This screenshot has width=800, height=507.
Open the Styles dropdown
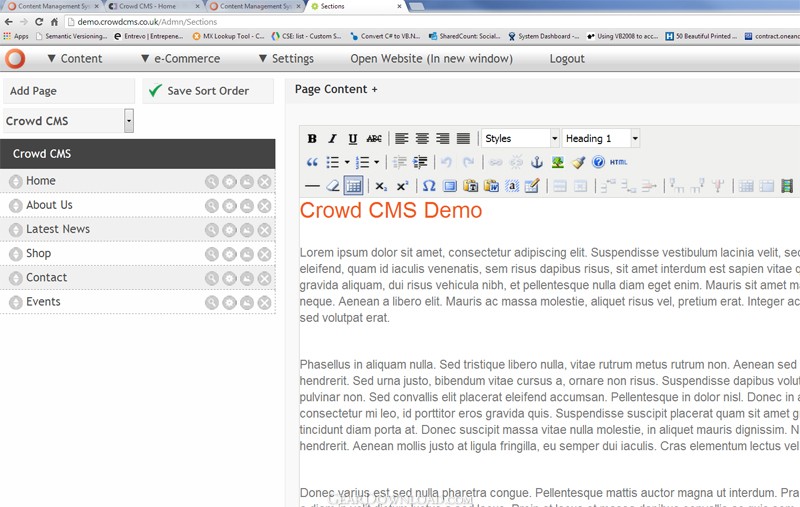coord(520,138)
